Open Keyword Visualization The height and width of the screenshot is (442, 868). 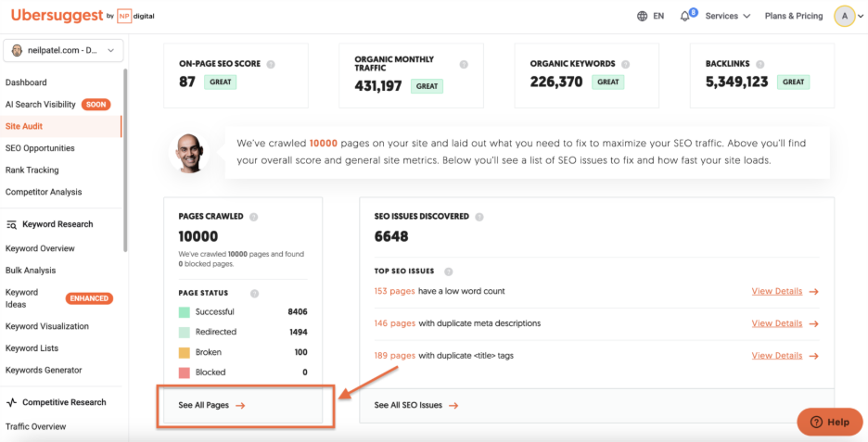point(47,326)
